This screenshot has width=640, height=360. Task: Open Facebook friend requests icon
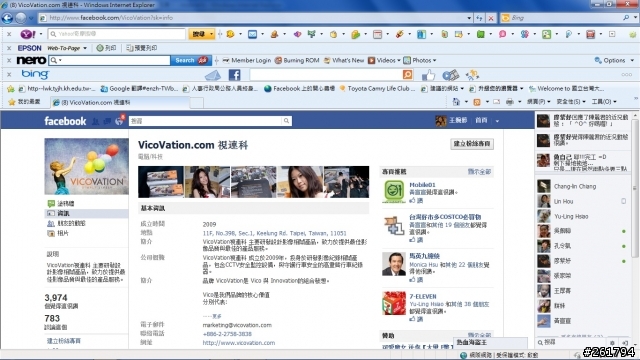pos(96,121)
